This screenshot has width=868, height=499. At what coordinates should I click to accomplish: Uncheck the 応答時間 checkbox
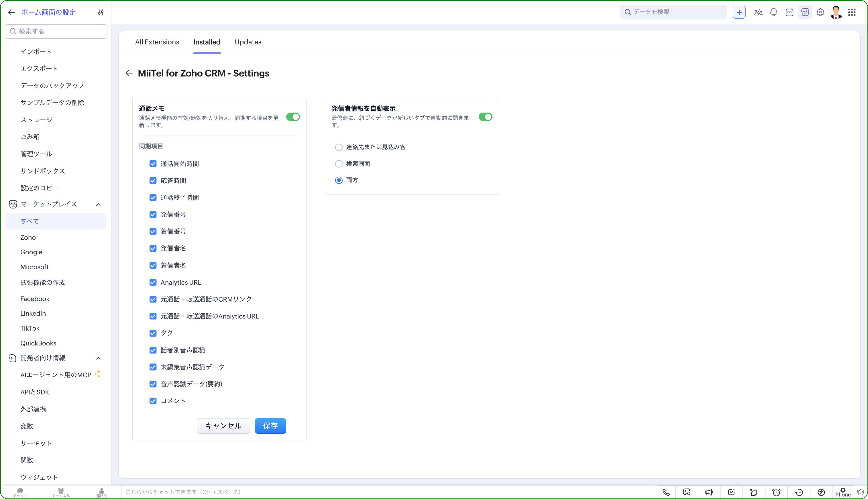click(153, 181)
